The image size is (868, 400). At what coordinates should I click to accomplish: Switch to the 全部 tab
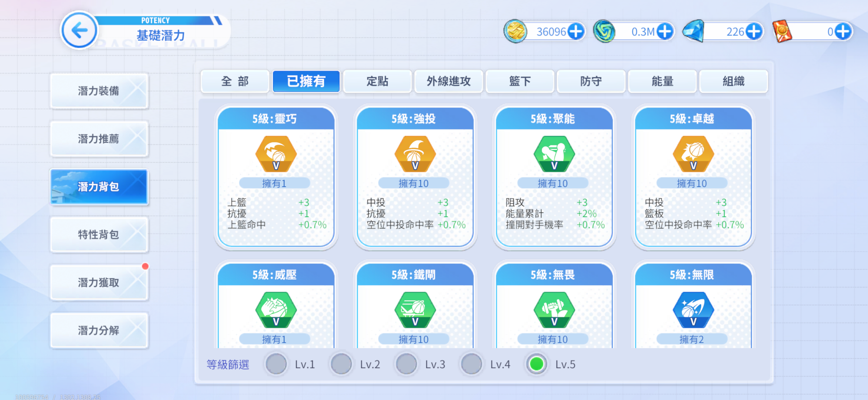click(x=235, y=81)
